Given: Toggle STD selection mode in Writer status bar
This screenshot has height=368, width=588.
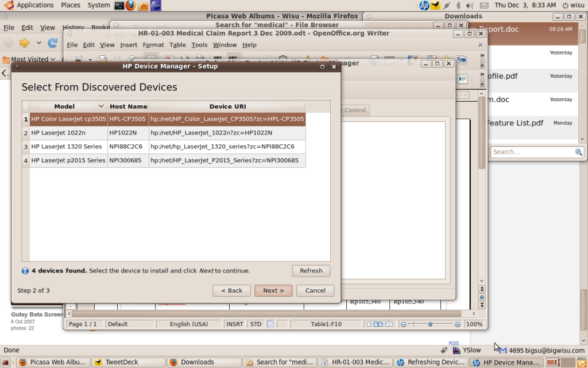Looking at the screenshot, I should pos(256,324).
